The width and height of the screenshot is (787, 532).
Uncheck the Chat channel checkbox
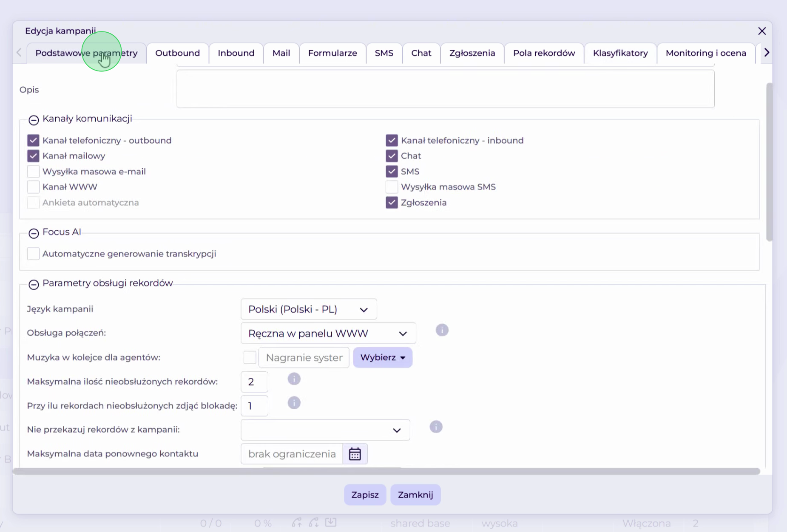(392, 156)
